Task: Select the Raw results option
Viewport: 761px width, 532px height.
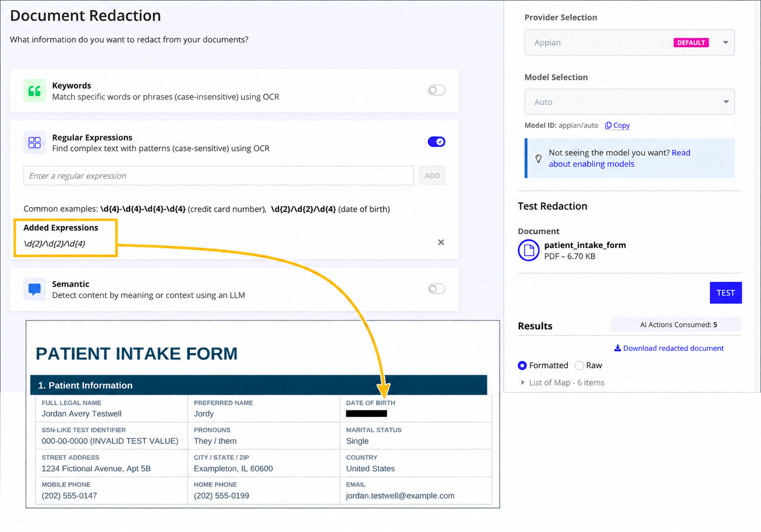Action: (579, 365)
